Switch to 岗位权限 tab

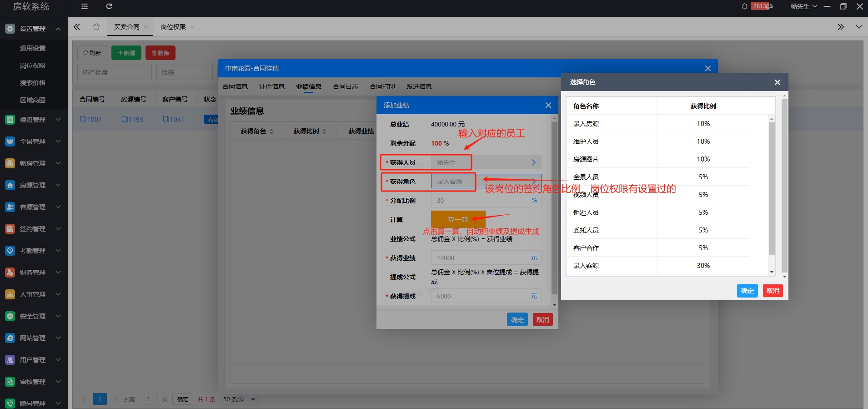pyautogui.click(x=173, y=27)
